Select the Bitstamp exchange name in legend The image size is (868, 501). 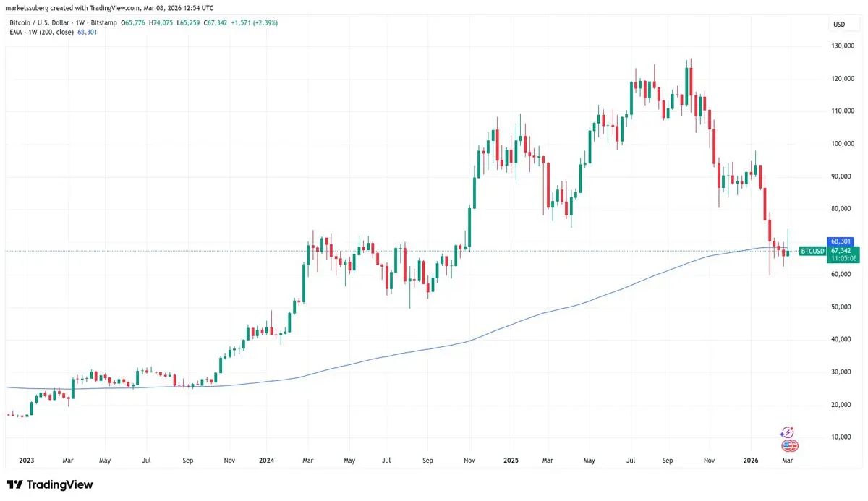tap(103, 22)
